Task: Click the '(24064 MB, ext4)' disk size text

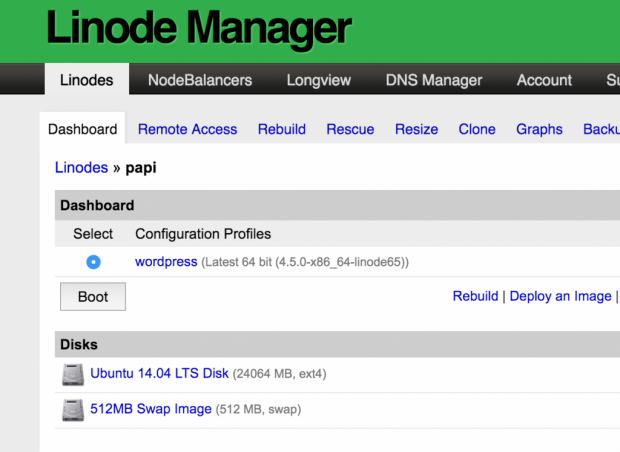Action: (279, 374)
